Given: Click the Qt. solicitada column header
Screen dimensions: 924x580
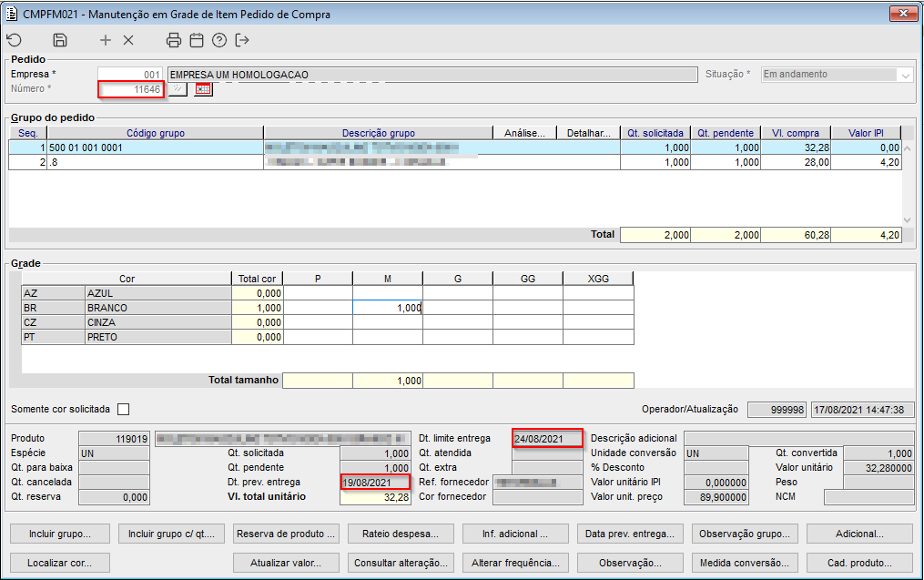Looking at the screenshot, I should pyautogui.click(x=655, y=133).
